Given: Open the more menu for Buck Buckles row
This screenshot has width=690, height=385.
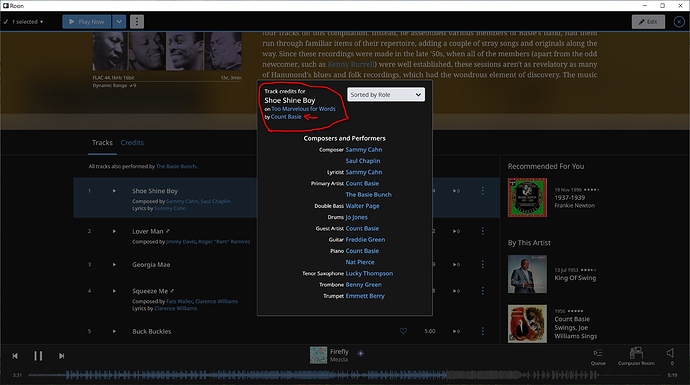Looking at the screenshot, I should pyautogui.click(x=483, y=331).
